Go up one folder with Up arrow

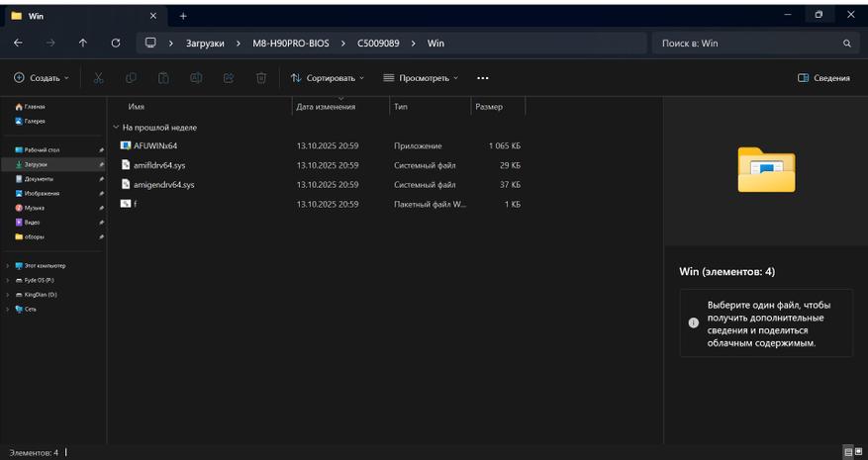pos(82,44)
